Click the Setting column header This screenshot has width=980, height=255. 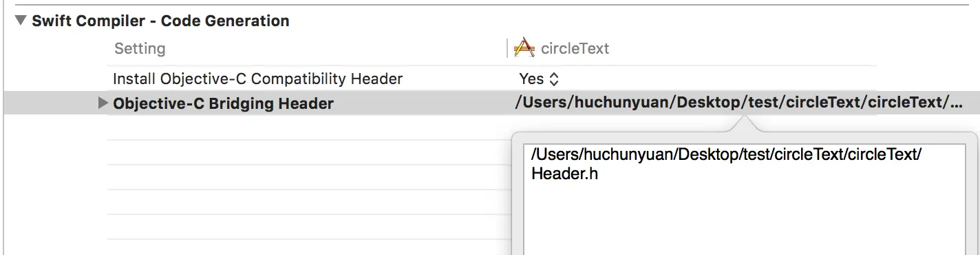(140, 49)
